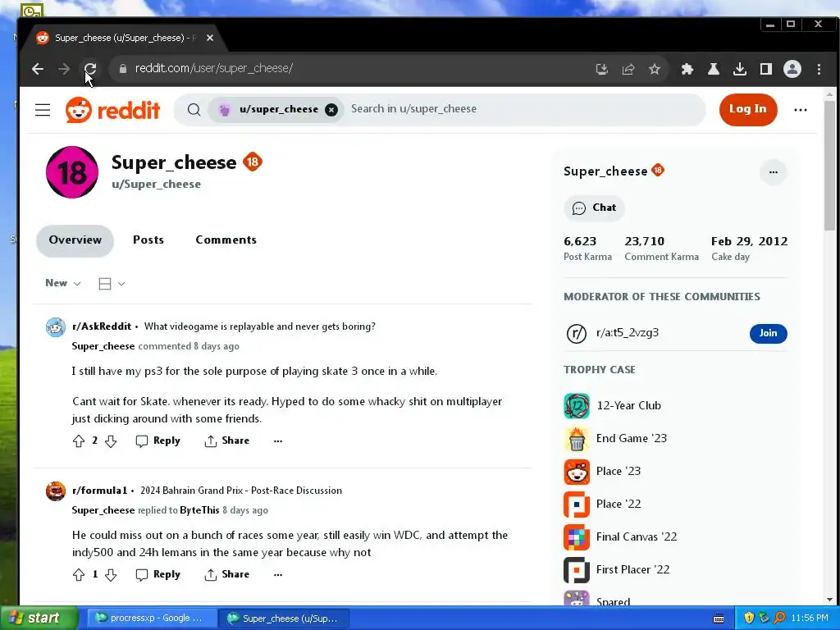Click the reddit.com address bar URL
This screenshot has width=840, height=630.
pyautogui.click(x=214, y=69)
